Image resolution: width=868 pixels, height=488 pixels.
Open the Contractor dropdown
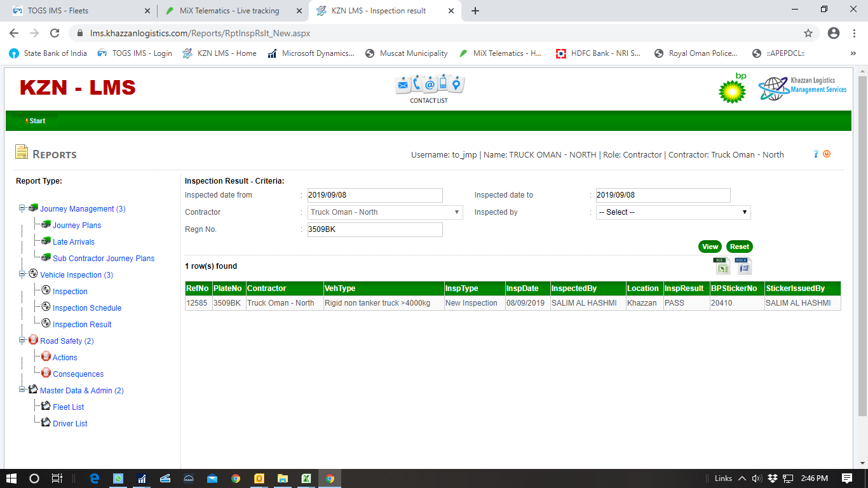(385, 212)
